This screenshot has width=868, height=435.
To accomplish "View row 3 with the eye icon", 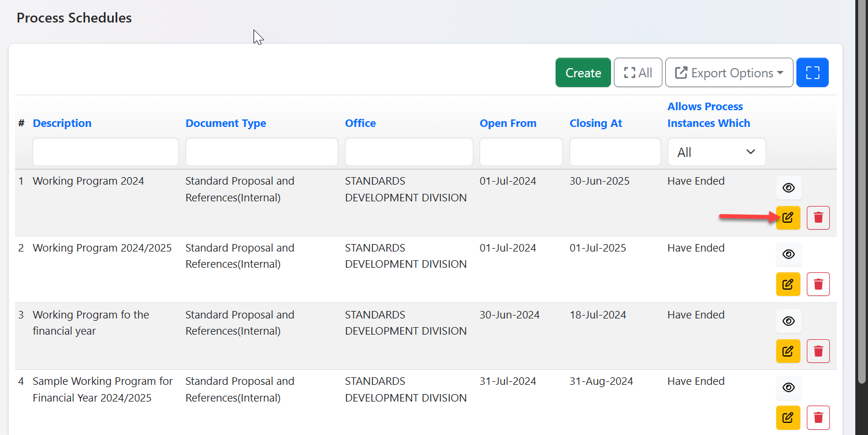I will click(788, 321).
